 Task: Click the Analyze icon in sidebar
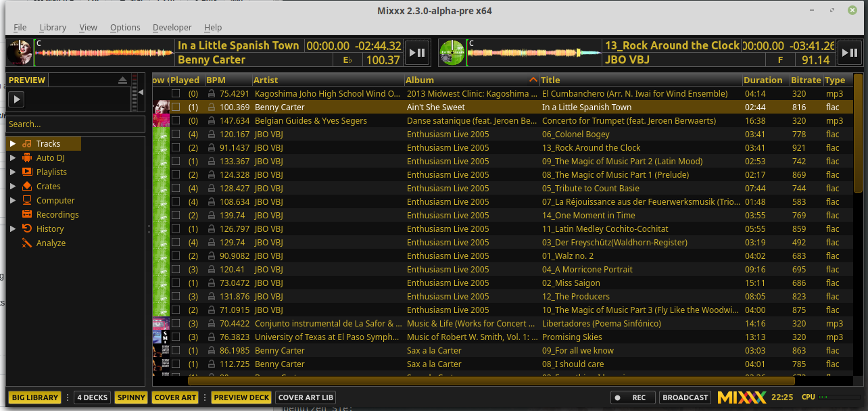tap(27, 243)
